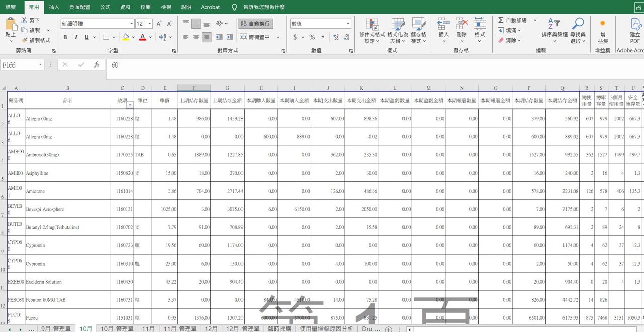
Task: Open the 插入 ribbon tab
Action: [x=54, y=7]
